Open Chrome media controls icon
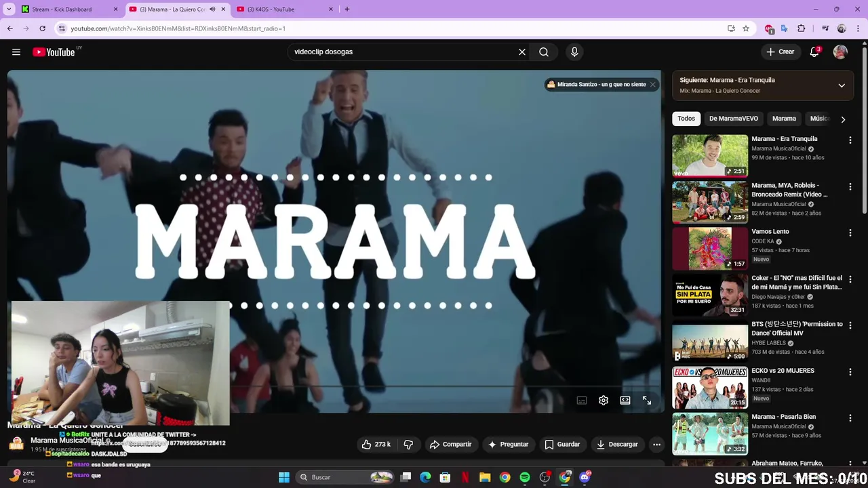This screenshot has height=488, width=868. (825, 28)
